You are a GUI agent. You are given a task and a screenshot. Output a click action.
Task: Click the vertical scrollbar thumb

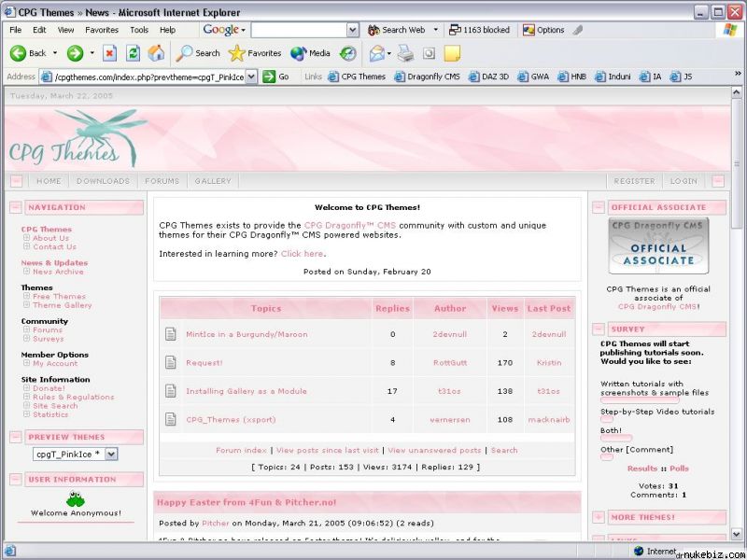click(x=737, y=163)
